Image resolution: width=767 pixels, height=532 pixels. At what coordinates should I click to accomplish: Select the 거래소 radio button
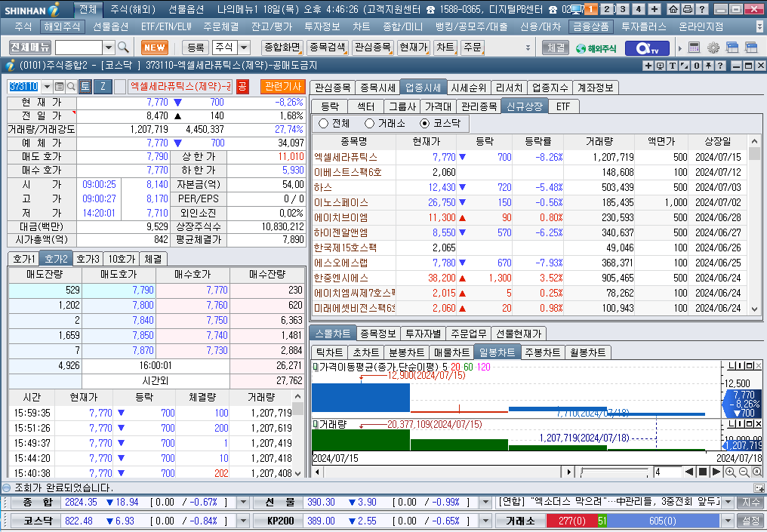pos(369,124)
